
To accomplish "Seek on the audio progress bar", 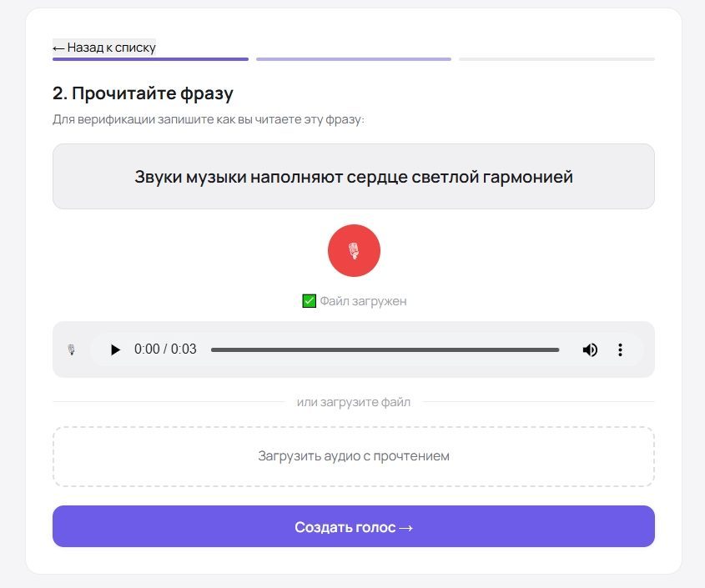I will [385, 349].
